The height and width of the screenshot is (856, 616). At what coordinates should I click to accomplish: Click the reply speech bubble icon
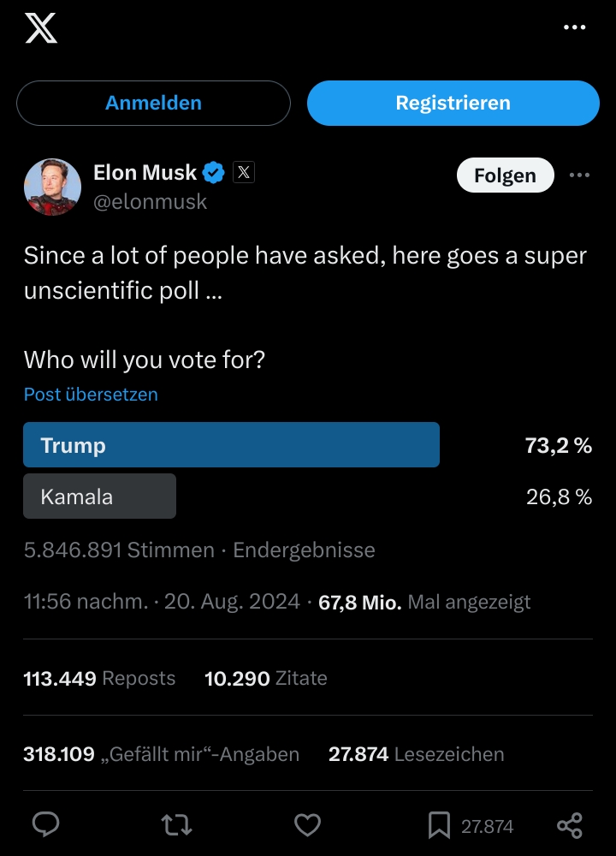coord(45,825)
